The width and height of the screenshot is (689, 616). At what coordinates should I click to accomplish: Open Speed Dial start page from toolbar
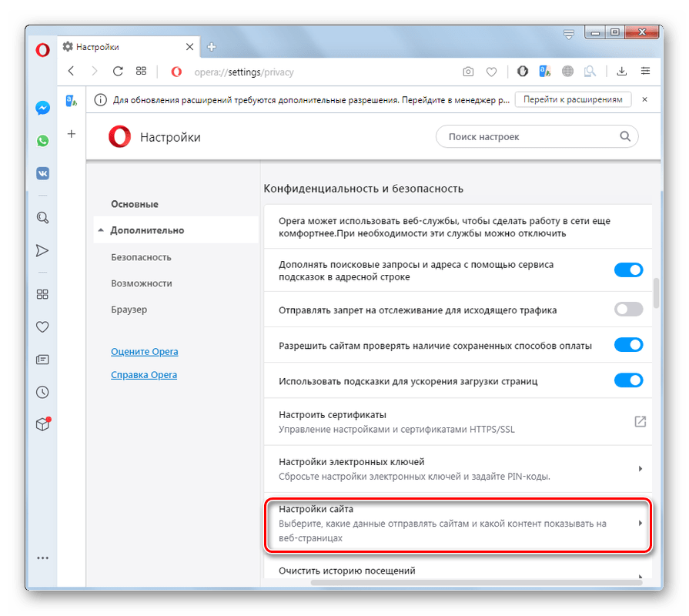[x=141, y=71]
